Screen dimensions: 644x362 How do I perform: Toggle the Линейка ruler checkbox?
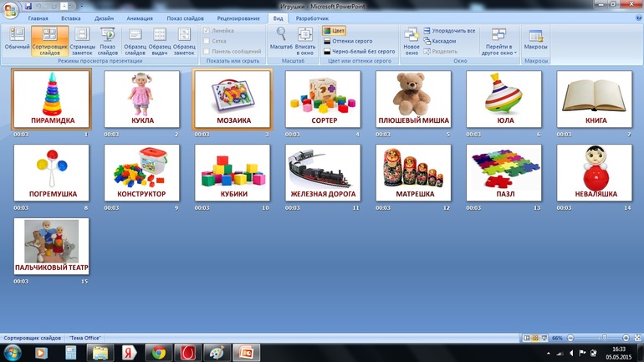[207, 31]
